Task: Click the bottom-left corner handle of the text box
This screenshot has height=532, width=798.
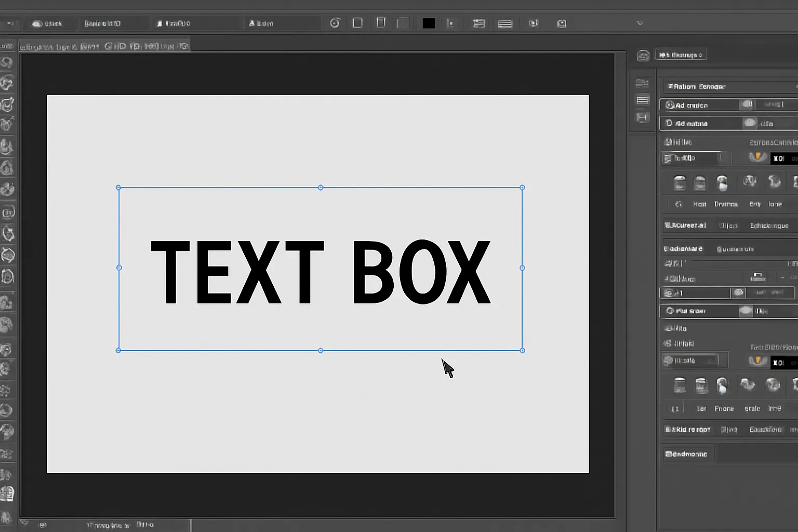Action: pos(118,351)
